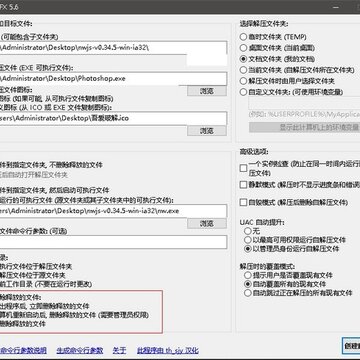Image resolution: width=360 pixels, height=360 pixels.
Task: Click the 命令行参数 (可选) input field
Action: pos(113,242)
